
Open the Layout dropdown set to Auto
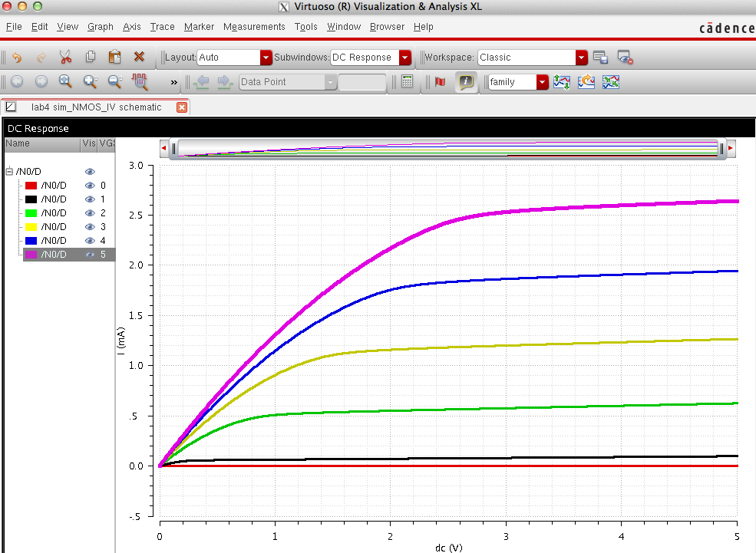pos(266,58)
